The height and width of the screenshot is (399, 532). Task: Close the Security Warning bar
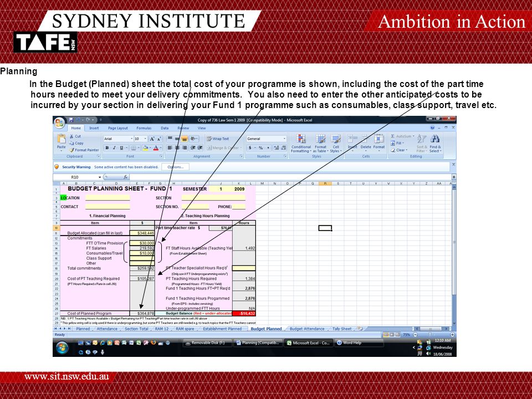[454, 165]
